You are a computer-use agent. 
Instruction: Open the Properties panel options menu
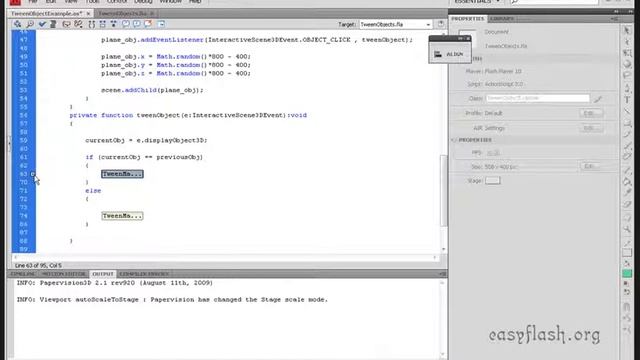click(614, 19)
